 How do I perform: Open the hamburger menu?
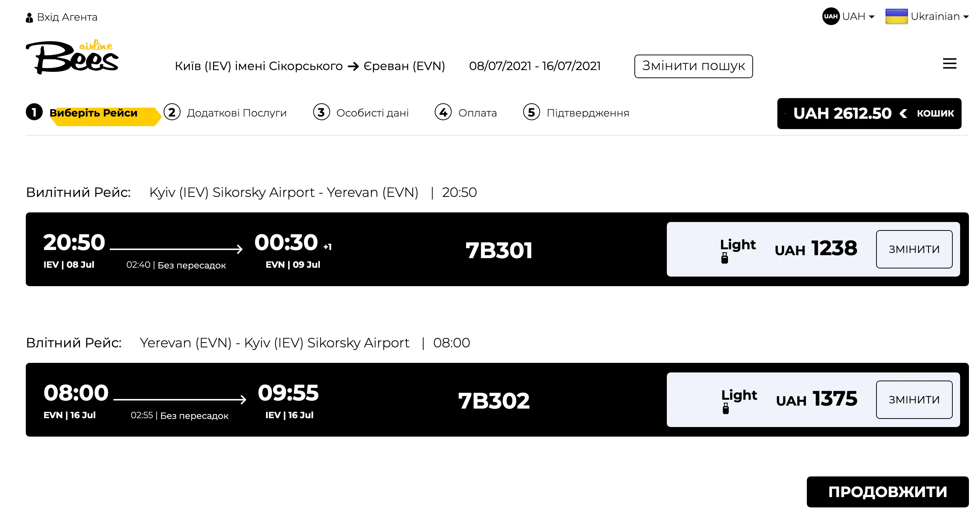pyautogui.click(x=949, y=63)
